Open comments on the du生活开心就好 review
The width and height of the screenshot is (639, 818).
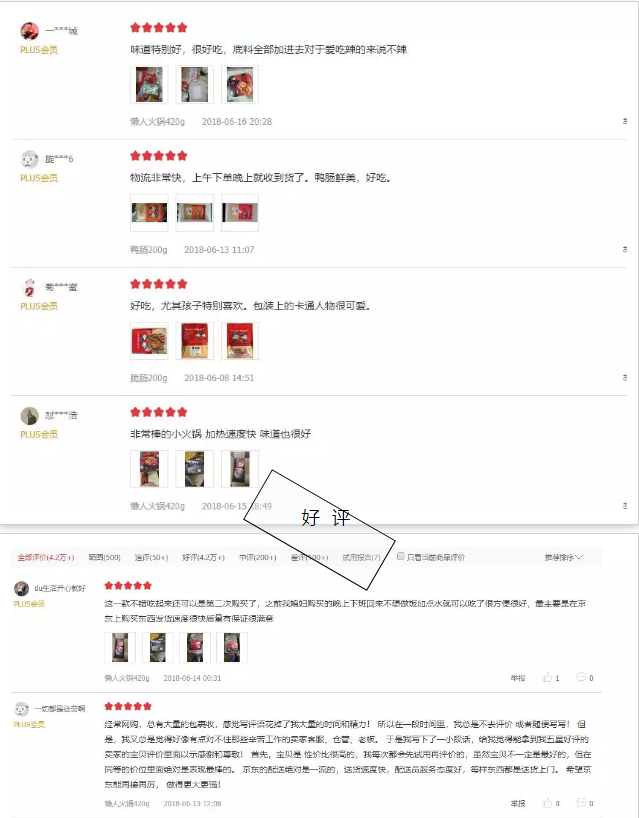581,678
